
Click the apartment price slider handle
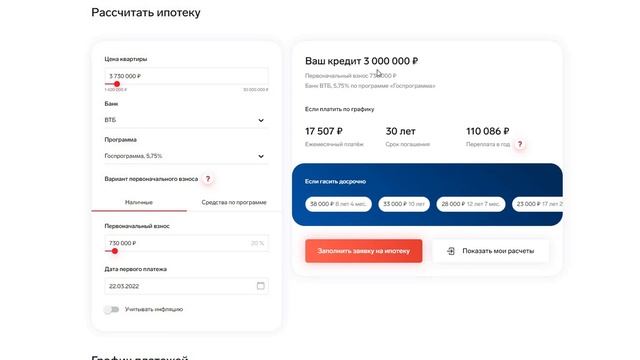pos(117,84)
